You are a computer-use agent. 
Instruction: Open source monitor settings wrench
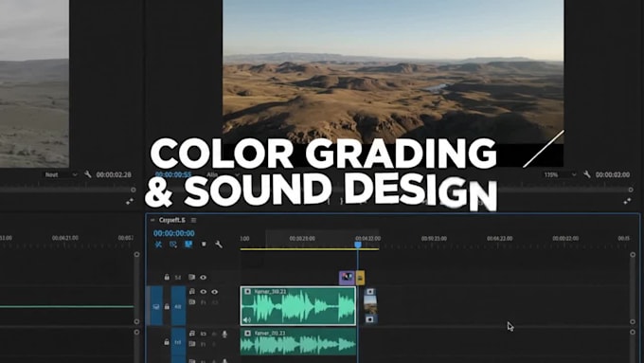[x=87, y=174]
